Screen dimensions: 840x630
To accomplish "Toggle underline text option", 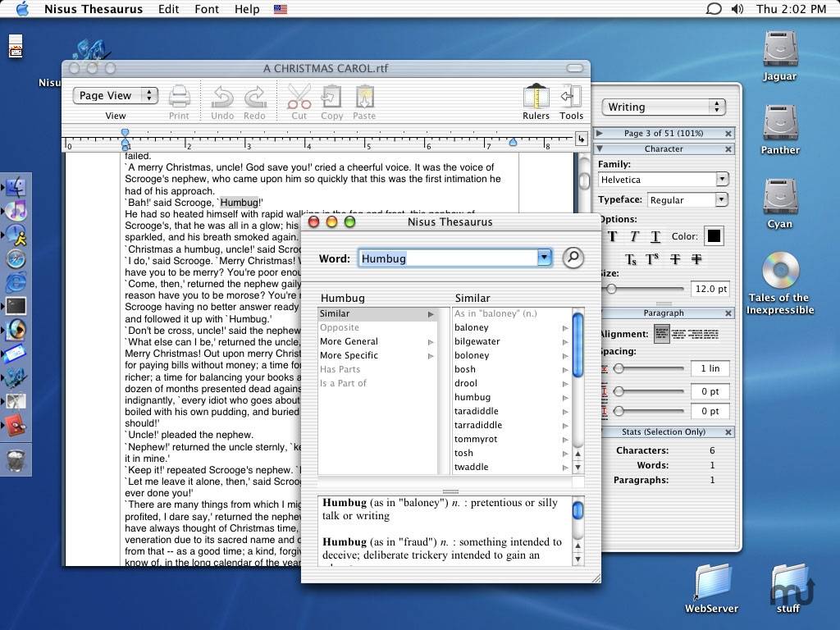I will 655,236.
